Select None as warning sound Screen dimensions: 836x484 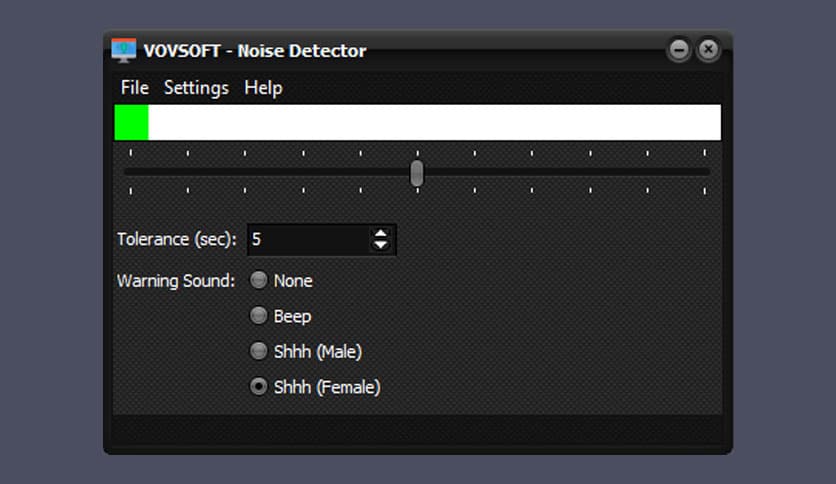[x=282, y=280]
